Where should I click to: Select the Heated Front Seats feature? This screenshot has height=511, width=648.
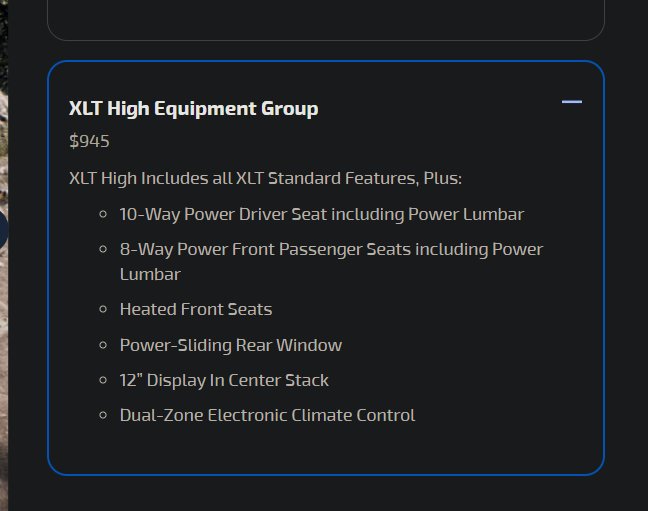click(x=196, y=309)
